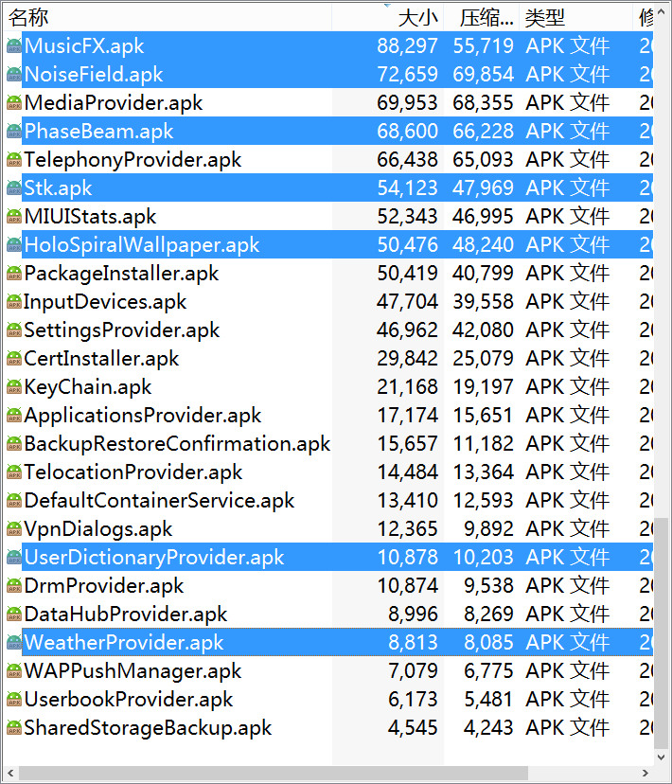Select ApplicationsProvider.apk file name
672x784 pixels.
[x=142, y=416]
